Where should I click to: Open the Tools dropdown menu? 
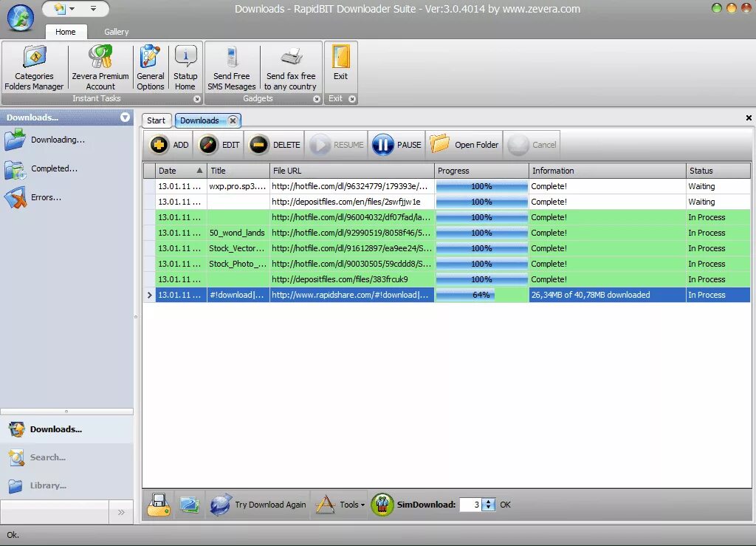pos(340,505)
